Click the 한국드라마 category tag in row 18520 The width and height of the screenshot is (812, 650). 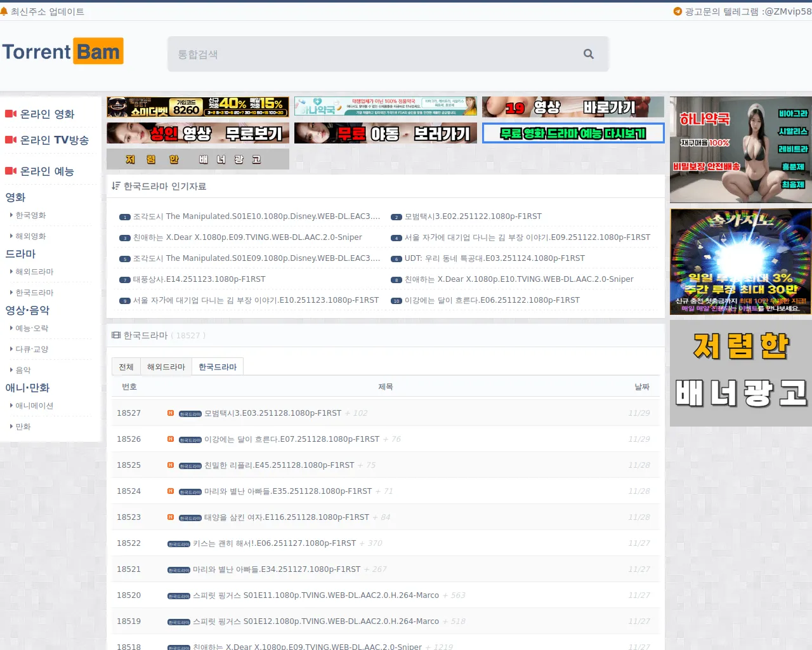179,596
